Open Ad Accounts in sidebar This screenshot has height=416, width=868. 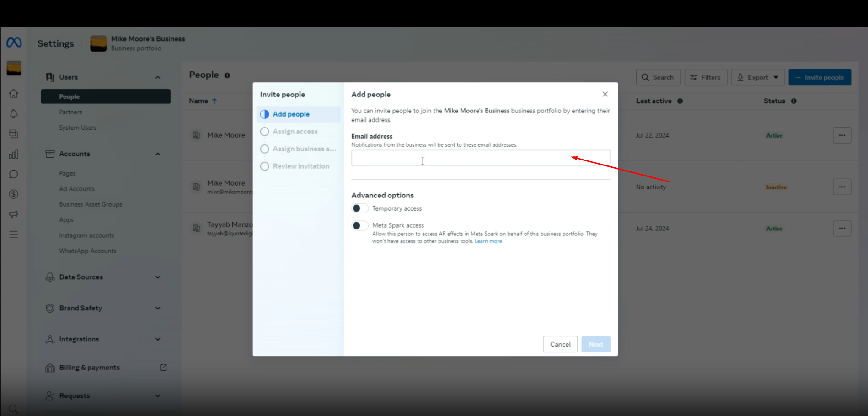77,189
